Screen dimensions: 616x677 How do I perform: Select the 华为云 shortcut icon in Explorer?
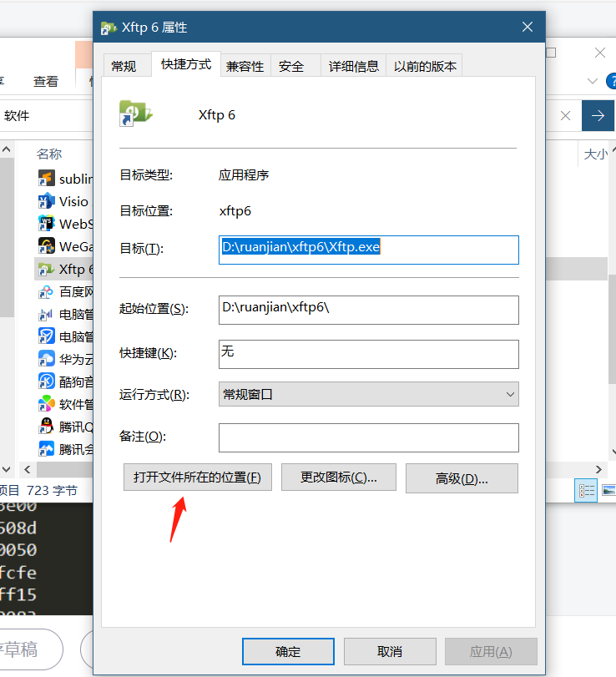click(x=46, y=359)
